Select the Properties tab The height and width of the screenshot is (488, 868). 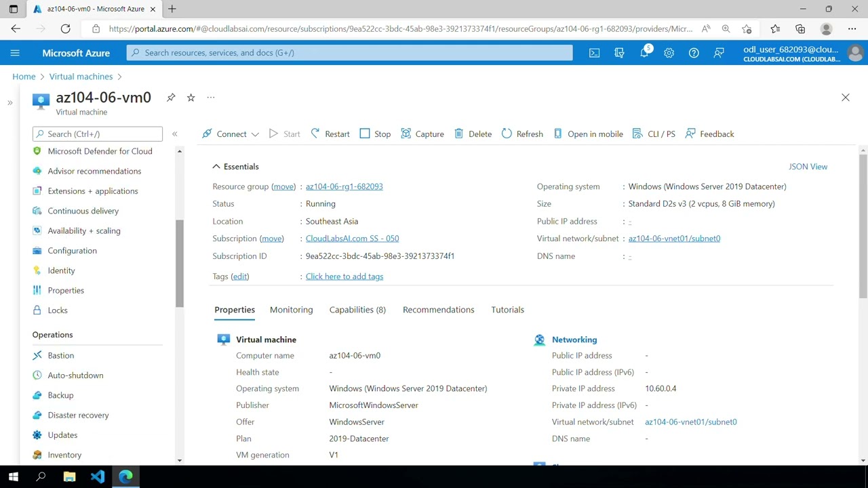[x=235, y=310]
